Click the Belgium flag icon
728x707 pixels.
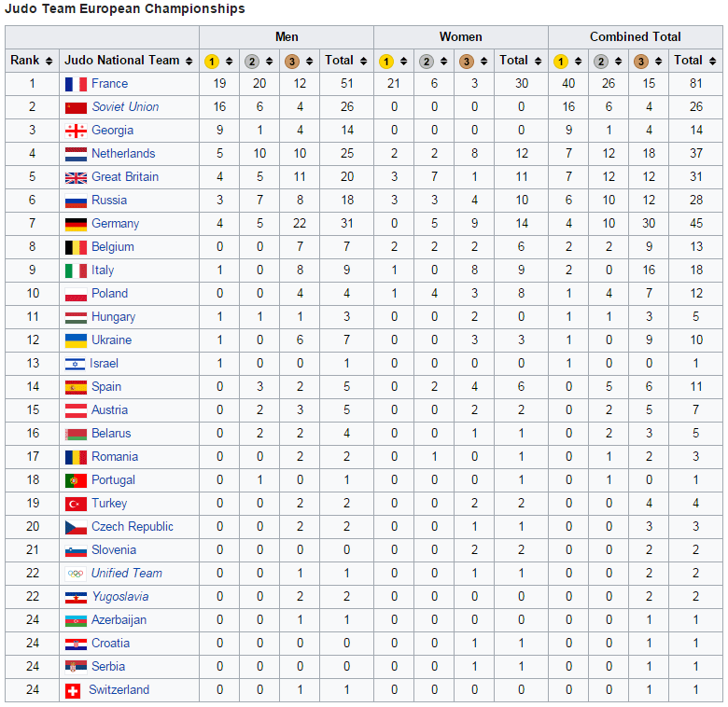point(76,247)
